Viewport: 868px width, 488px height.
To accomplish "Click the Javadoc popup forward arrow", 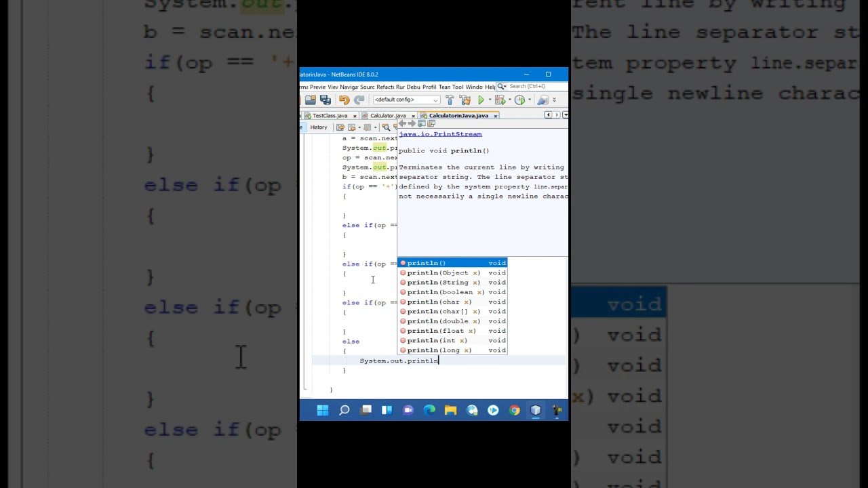I will click(x=412, y=123).
